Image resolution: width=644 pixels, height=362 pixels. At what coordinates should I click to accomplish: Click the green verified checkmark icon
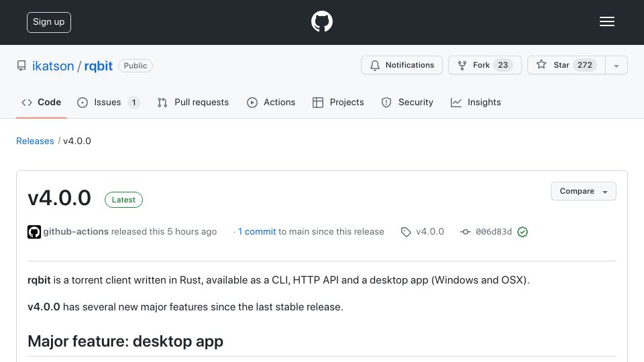click(523, 232)
